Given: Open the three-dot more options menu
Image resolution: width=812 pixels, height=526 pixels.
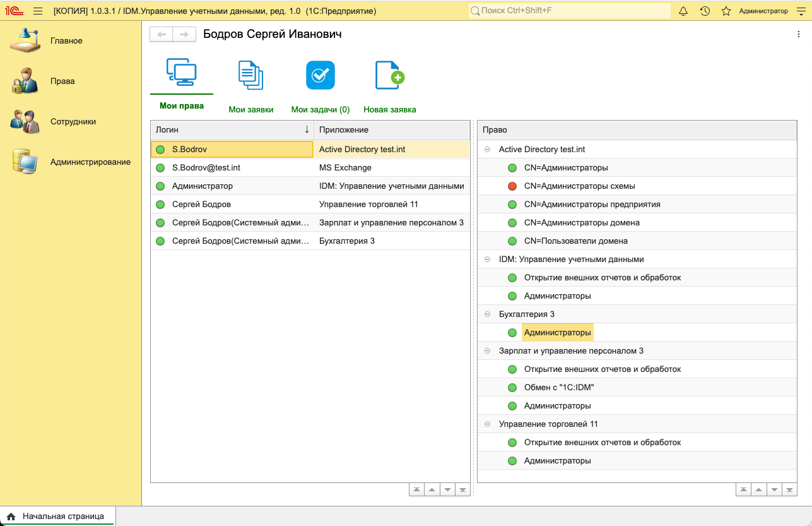Looking at the screenshot, I should [799, 34].
